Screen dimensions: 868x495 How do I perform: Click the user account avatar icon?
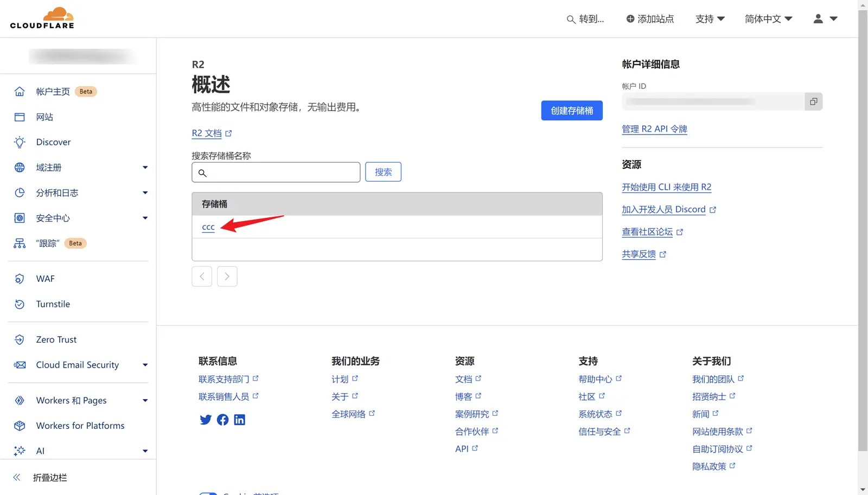(818, 19)
